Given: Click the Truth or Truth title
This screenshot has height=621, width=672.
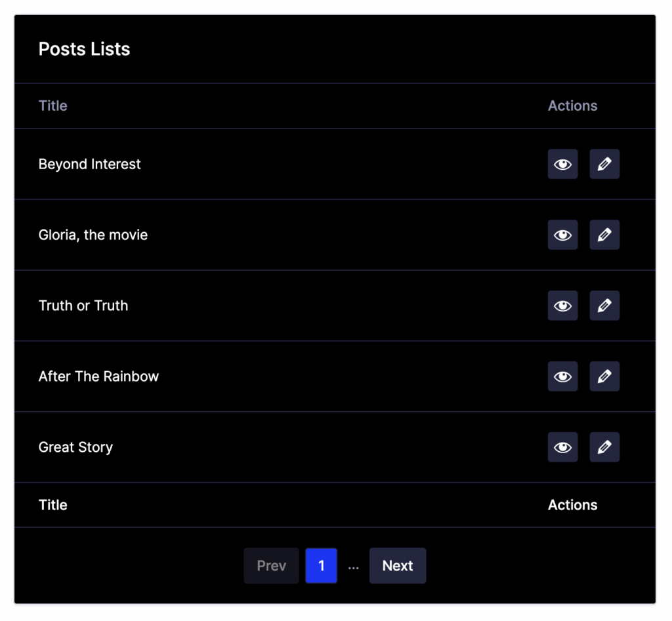Looking at the screenshot, I should 83,306.
